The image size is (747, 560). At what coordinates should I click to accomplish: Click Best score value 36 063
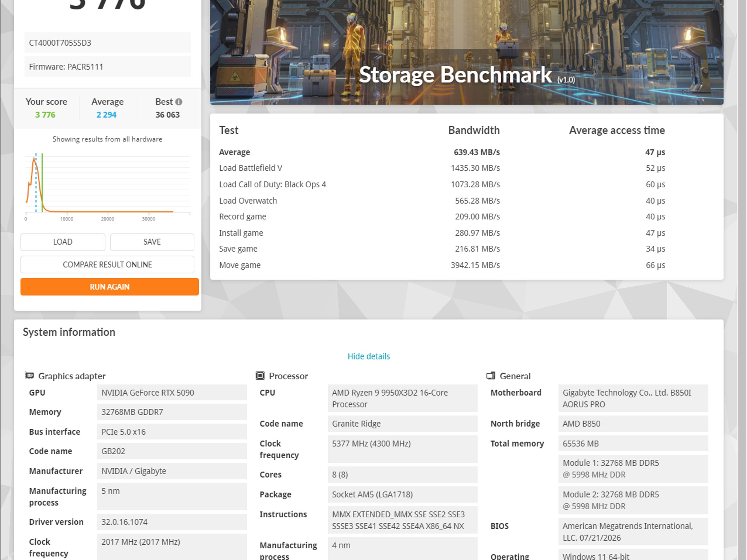point(167,115)
